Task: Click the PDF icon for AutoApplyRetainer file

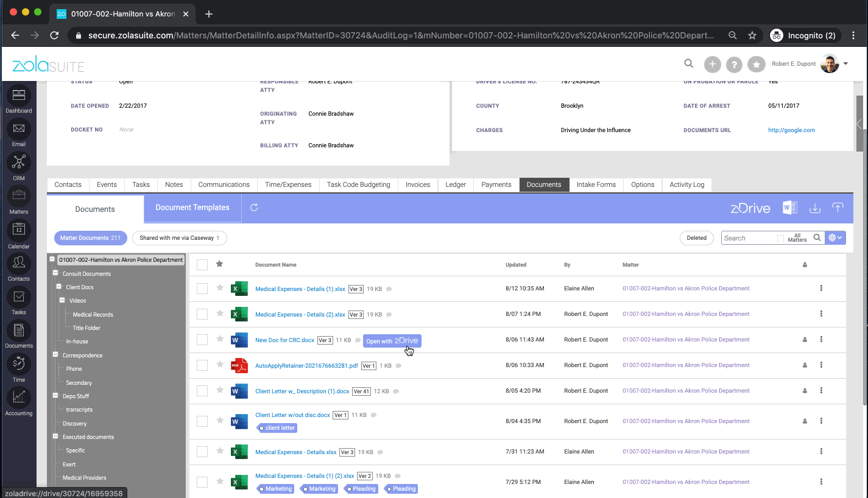Action: click(239, 365)
